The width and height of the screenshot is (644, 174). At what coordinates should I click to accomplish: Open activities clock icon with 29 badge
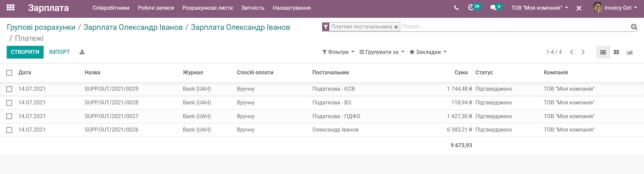(474, 7)
